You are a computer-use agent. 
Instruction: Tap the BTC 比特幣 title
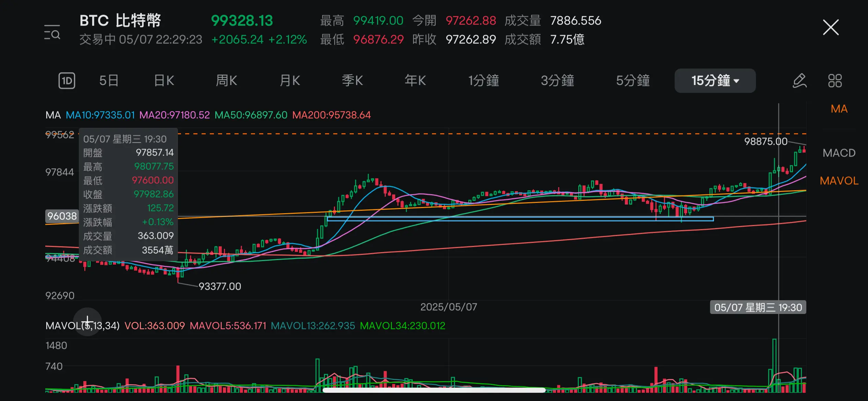(x=120, y=21)
